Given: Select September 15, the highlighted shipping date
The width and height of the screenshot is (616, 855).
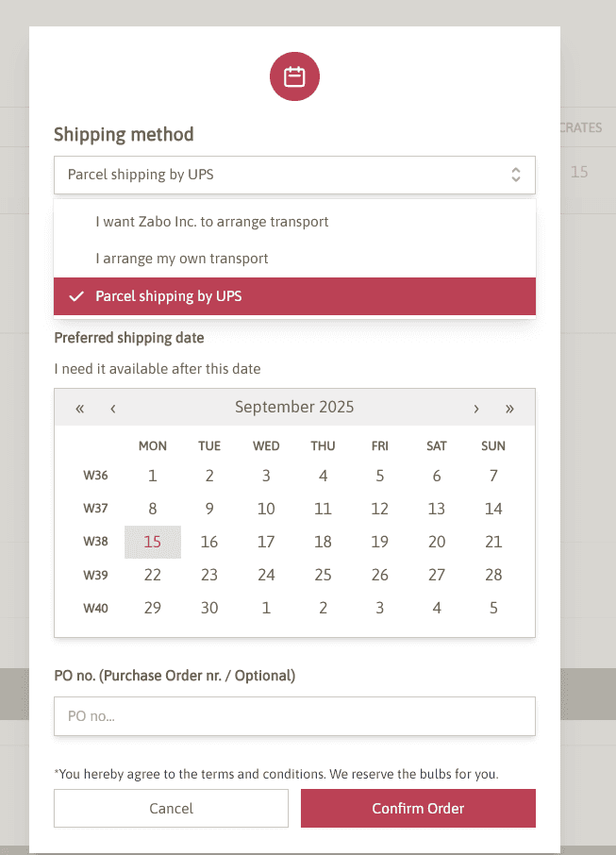Looking at the screenshot, I should [x=152, y=542].
